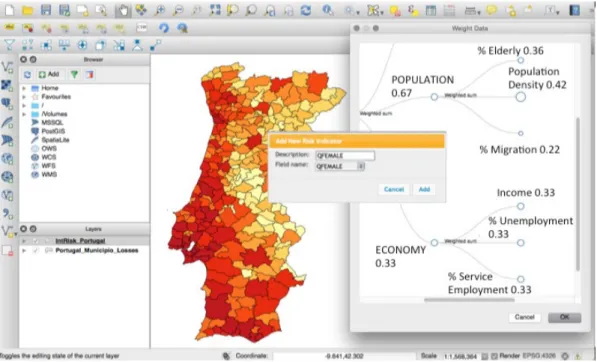Click the green filter icon in Browser
Screen dimensions: 597x362
pos(74,75)
